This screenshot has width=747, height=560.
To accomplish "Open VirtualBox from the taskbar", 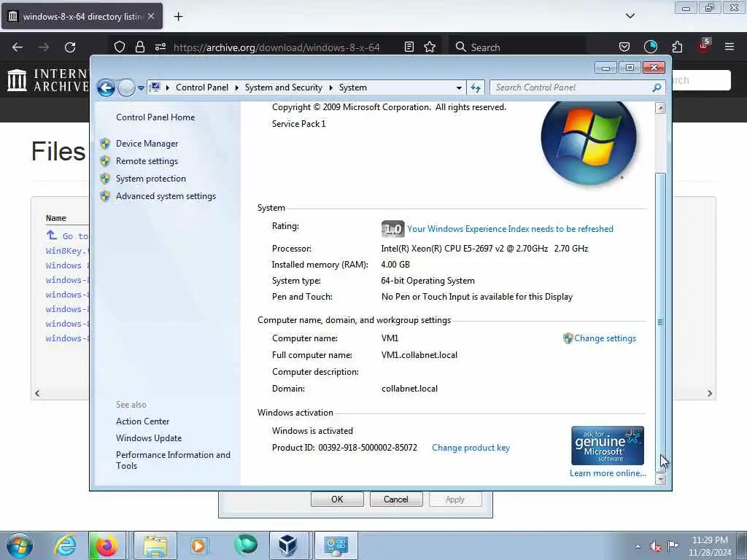I will pos(287,545).
